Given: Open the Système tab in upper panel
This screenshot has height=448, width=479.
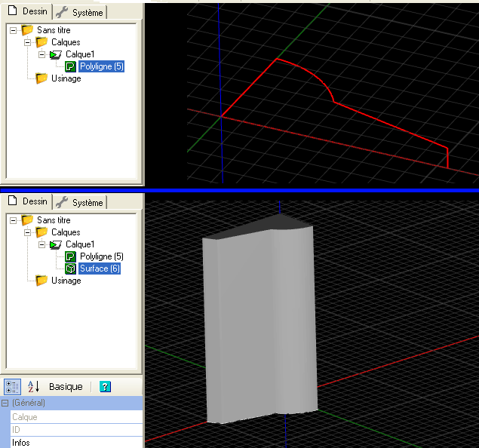Looking at the screenshot, I should click(x=80, y=13).
